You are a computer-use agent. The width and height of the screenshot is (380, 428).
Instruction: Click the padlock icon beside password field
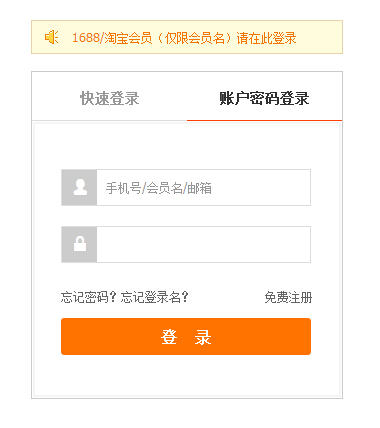[x=80, y=244]
